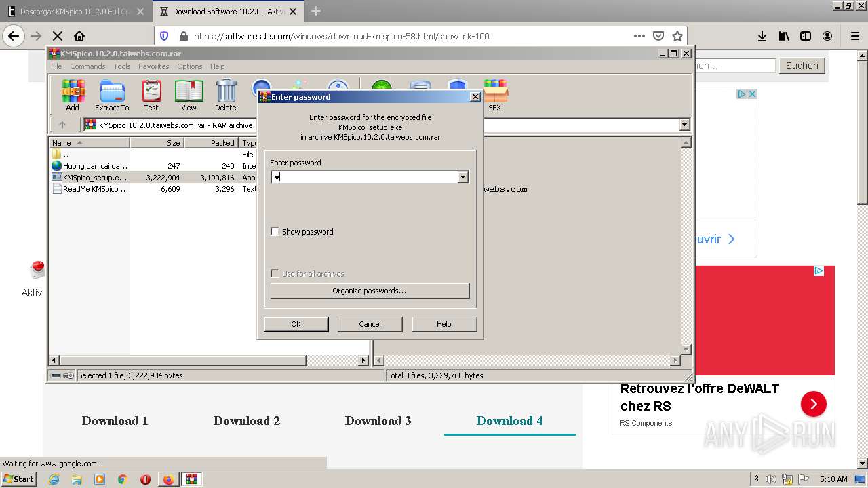Image resolution: width=868 pixels, height=488 pixels.
Task: Toggle the Firefox sidebar icon
Action: coord(806,36)
